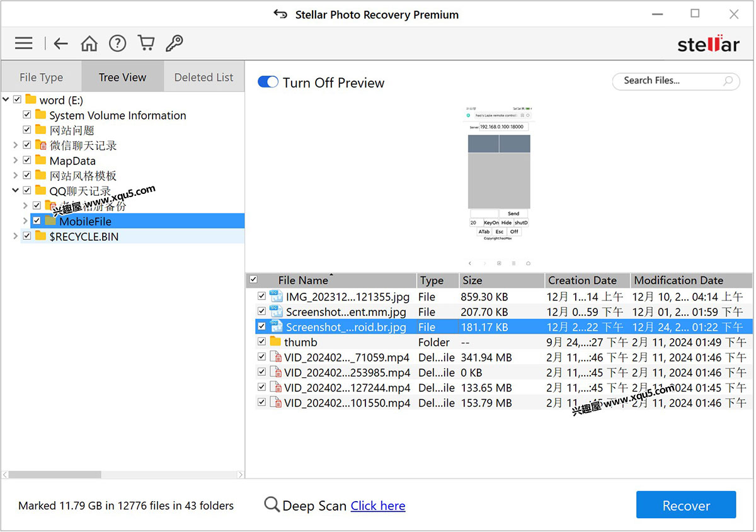
Task: Click the Deep Scan magnifier icon
Action: coord(272,504)
